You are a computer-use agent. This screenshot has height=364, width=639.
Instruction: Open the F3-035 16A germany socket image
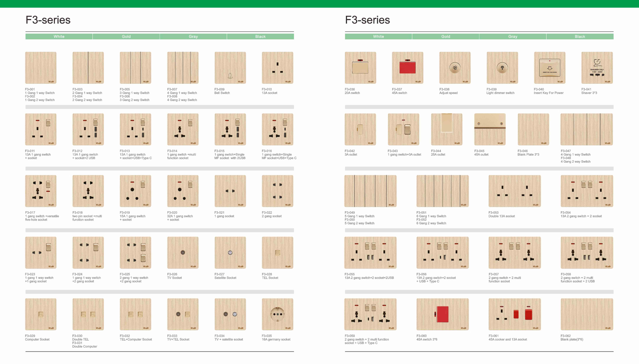[x=278, y=314]
